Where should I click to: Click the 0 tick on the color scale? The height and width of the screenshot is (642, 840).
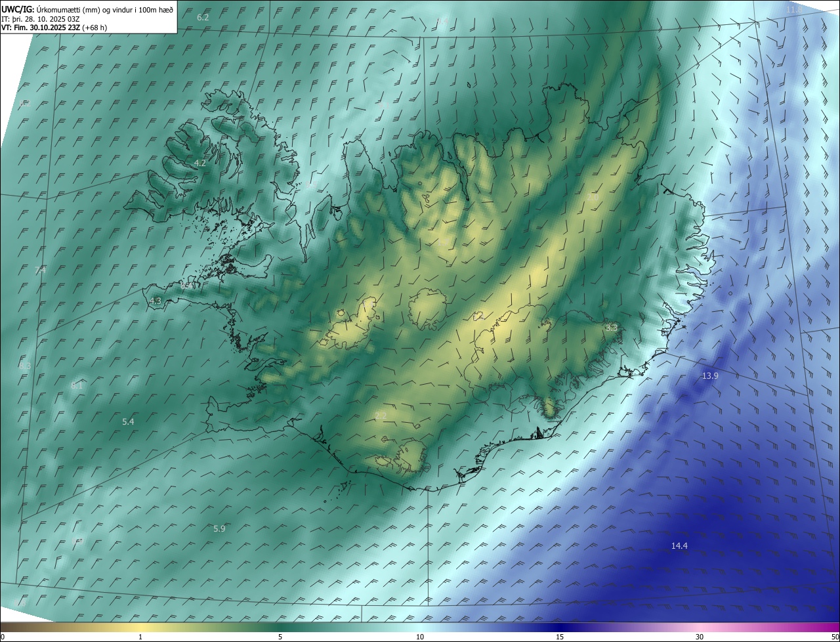[x=3, y=637]
